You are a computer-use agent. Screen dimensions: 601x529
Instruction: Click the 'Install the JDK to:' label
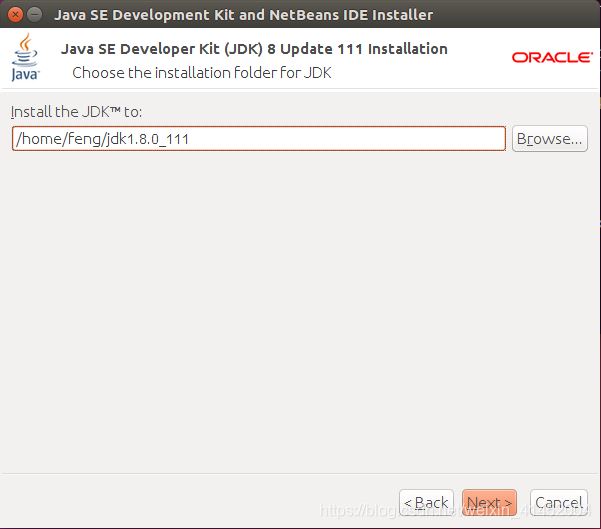point(76,112)
